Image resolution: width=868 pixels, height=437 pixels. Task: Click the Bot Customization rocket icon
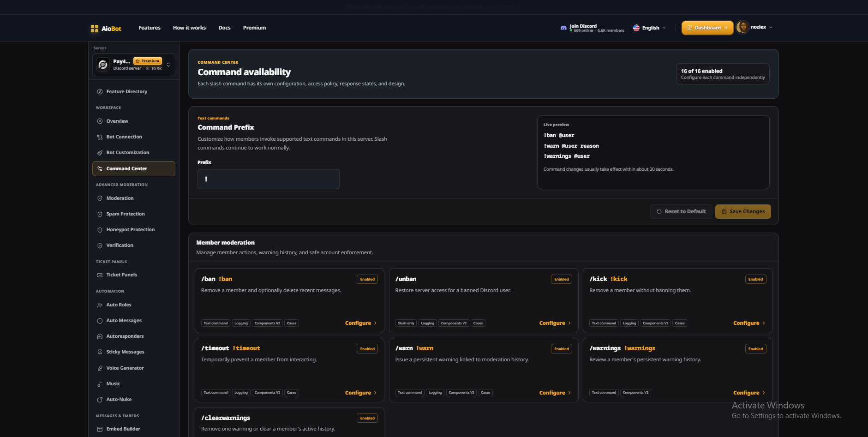pos(100,153)
